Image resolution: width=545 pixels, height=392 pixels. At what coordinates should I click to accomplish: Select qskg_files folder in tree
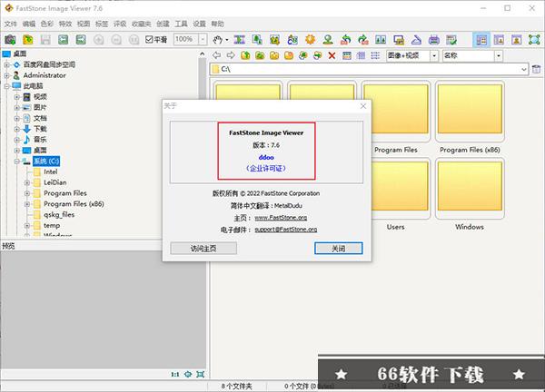[59, 215]
